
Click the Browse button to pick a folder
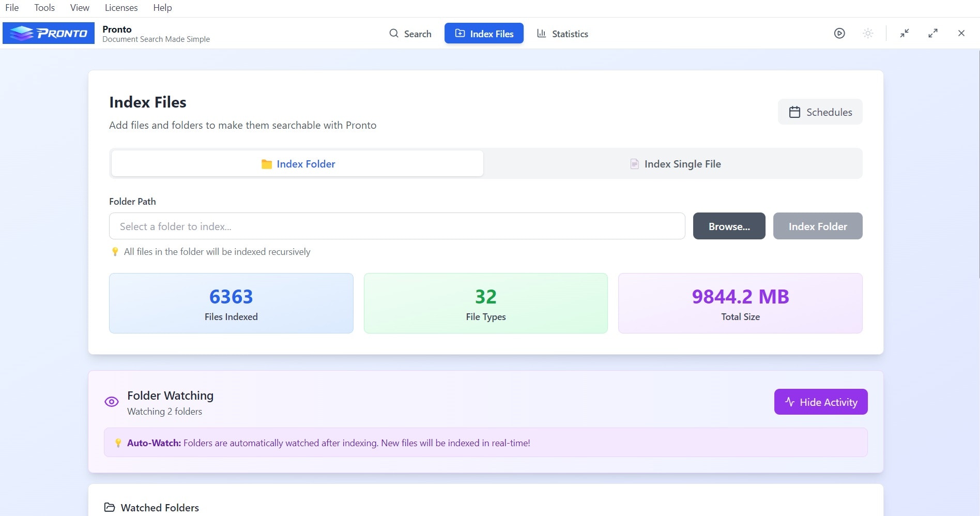click(729, 226)
